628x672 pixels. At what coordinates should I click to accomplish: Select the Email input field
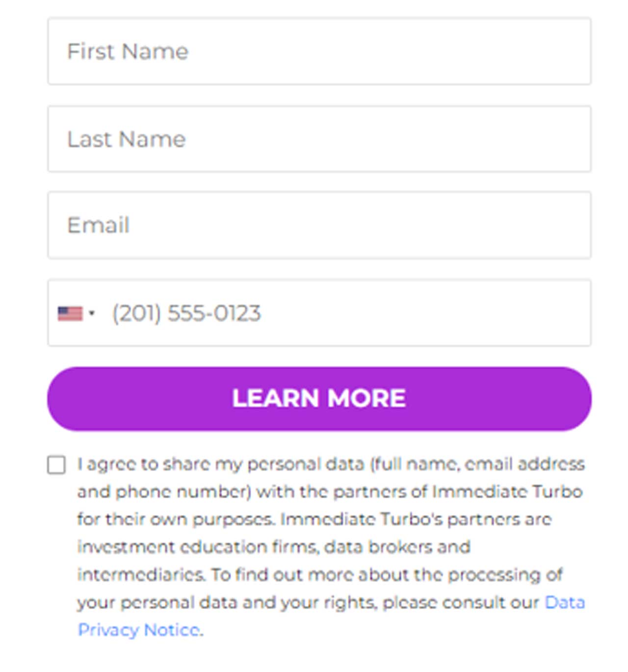(x=319, y=225)
